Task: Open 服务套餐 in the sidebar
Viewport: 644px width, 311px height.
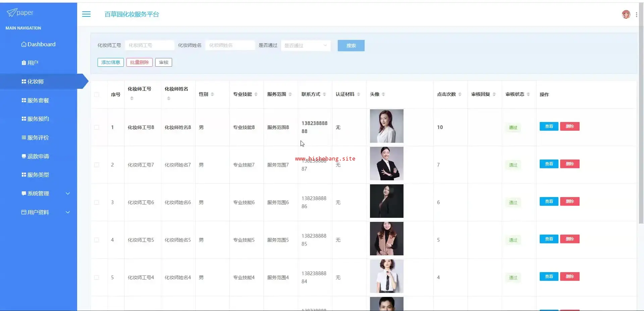Action: 38,100
